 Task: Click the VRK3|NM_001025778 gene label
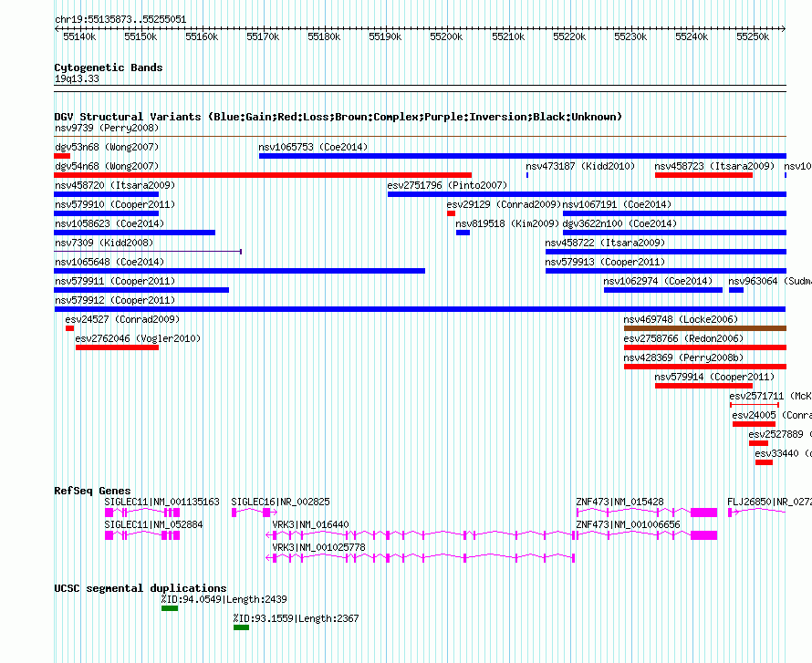319,547
